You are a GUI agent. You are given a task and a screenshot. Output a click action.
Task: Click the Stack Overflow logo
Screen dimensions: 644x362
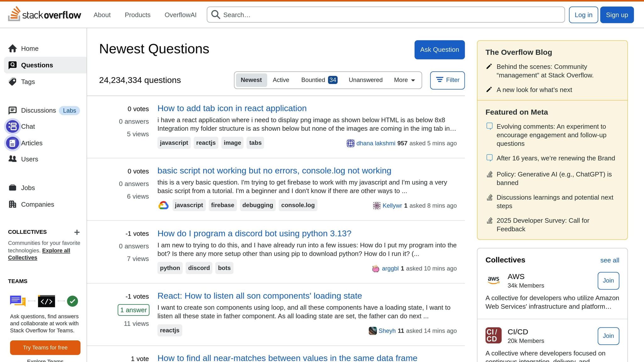45,14
